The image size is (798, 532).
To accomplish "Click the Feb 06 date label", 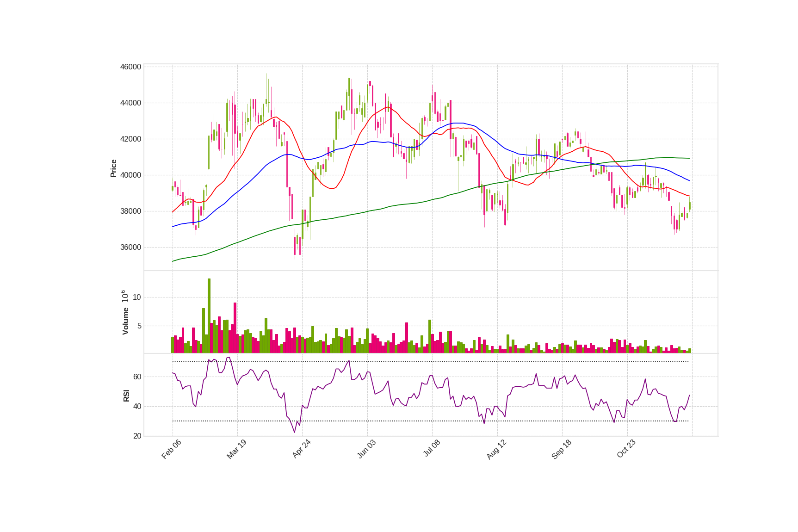I will pyautogui.click(x=171, y=449).
